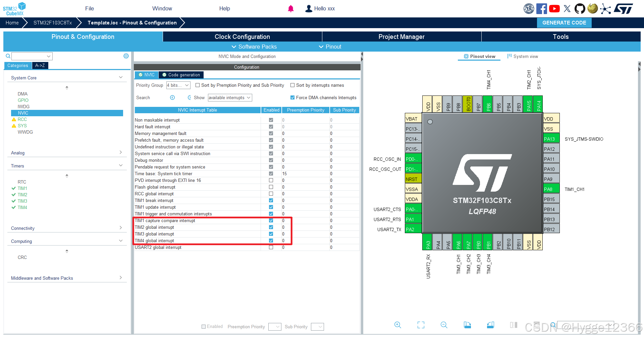
Task: Go to Home breadcrumb
Action: 12,23
